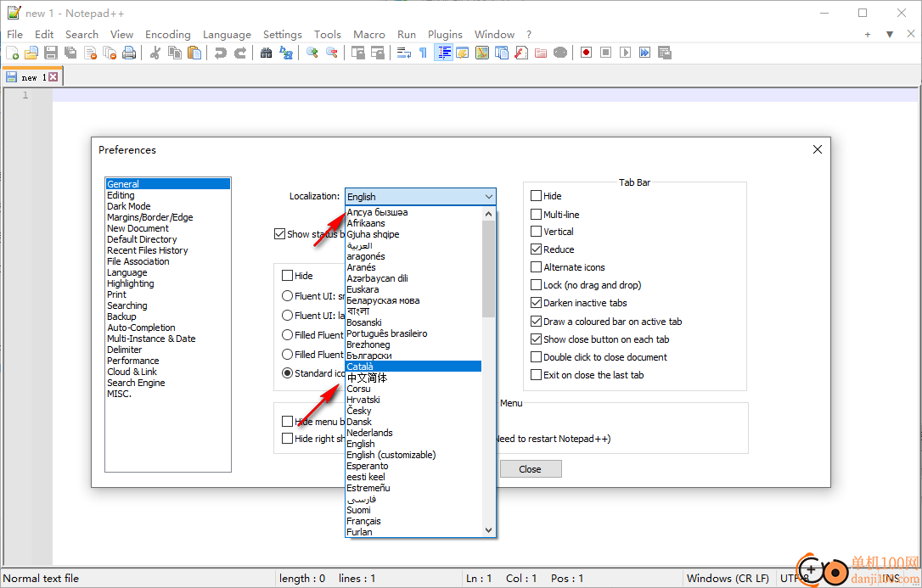Choose Français in the language list

[x=413, y=521]
